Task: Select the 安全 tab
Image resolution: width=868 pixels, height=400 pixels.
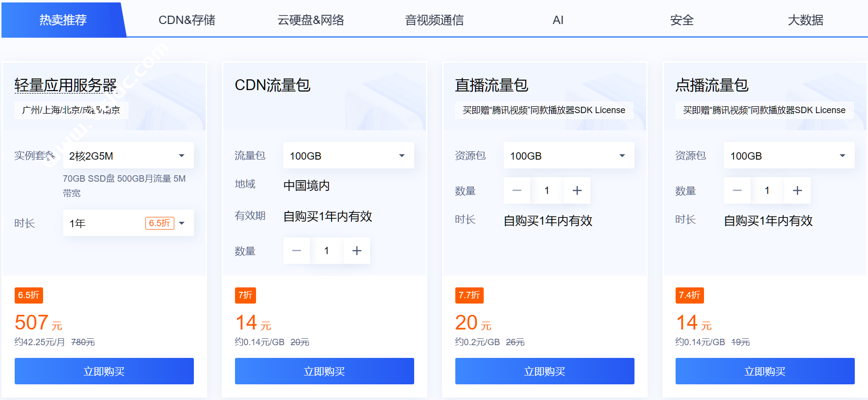Action: [x=682, y=20]
